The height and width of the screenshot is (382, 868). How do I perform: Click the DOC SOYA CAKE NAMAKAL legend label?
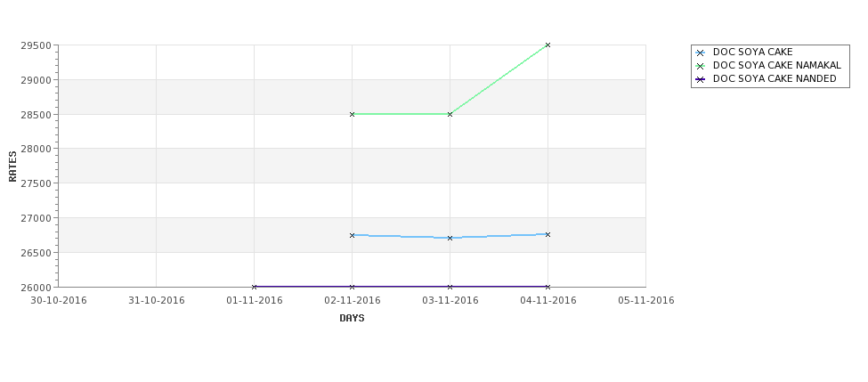[x=776, y=65]
